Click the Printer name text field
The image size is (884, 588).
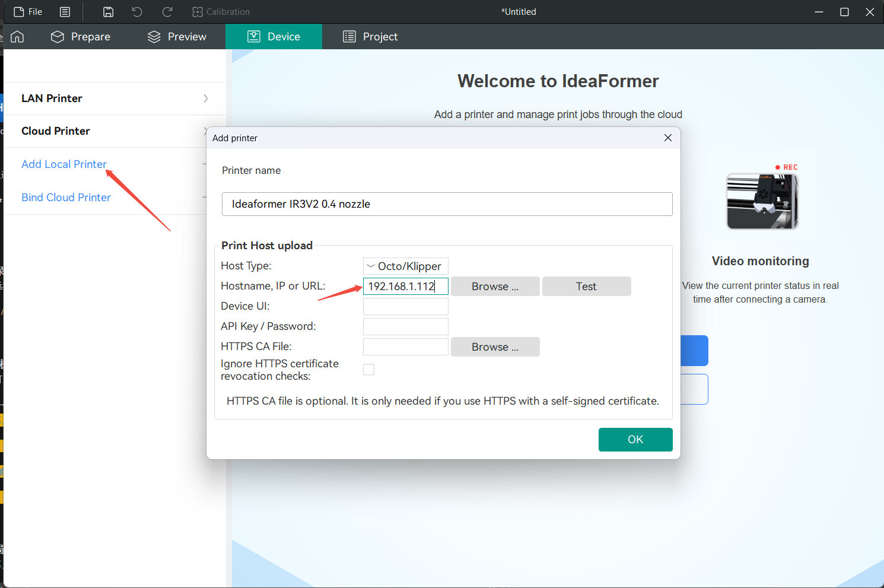(x=447, y=204)
